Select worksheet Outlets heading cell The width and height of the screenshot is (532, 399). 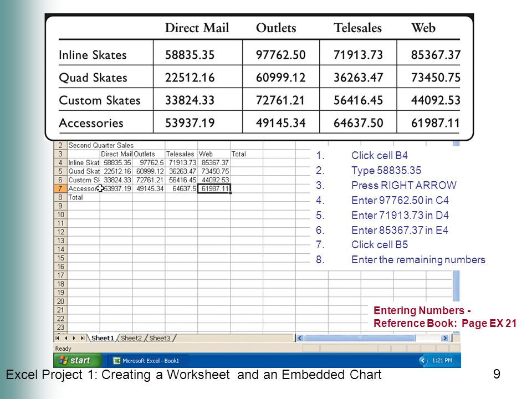coord(149,154)
